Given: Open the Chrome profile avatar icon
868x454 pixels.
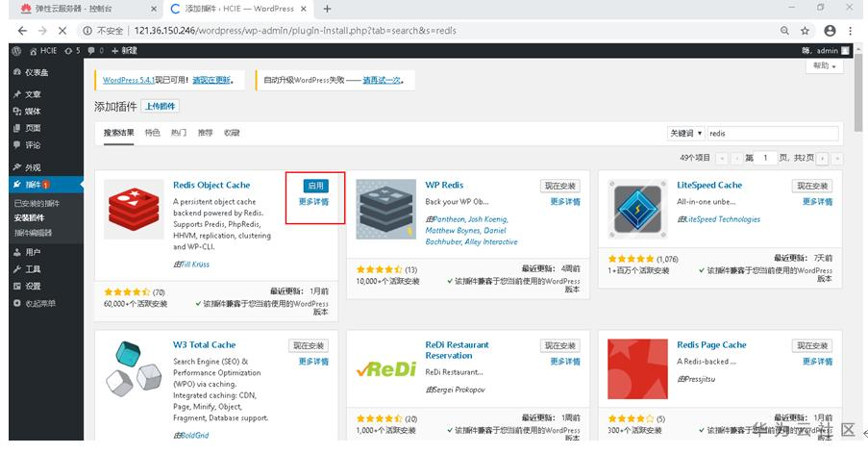Looking at the screenshot, I should point(830,31).
